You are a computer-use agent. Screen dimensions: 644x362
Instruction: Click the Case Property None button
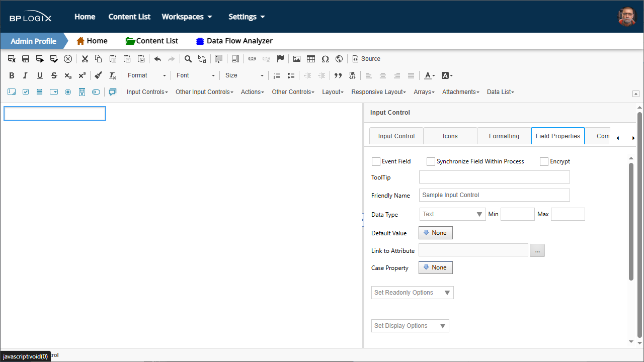pyautogui.click(x=436, y=268)
